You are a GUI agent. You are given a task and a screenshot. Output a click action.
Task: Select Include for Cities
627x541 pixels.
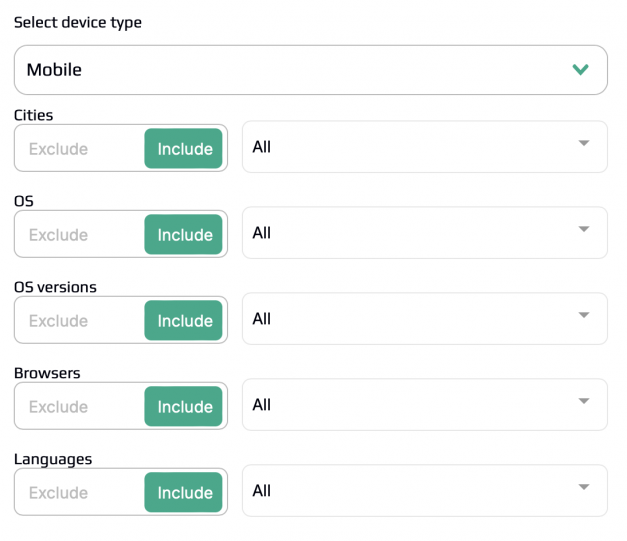pos(184,148)
